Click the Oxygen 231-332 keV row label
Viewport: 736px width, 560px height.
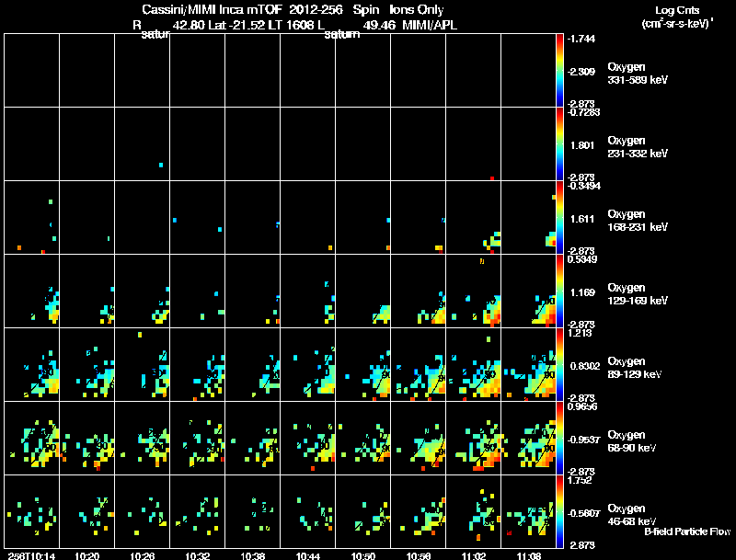pyautogui.click(x=638, y=147)
